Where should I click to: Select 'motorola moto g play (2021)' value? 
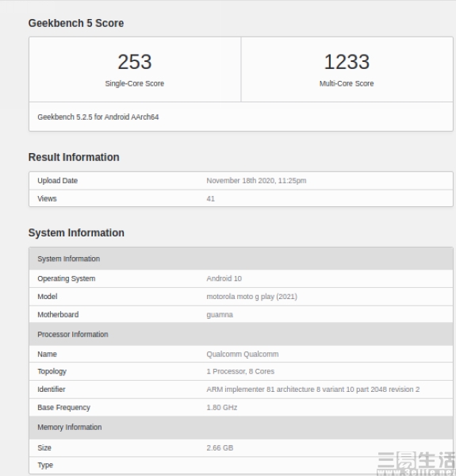pyautogui.click(x=252, y=297)
